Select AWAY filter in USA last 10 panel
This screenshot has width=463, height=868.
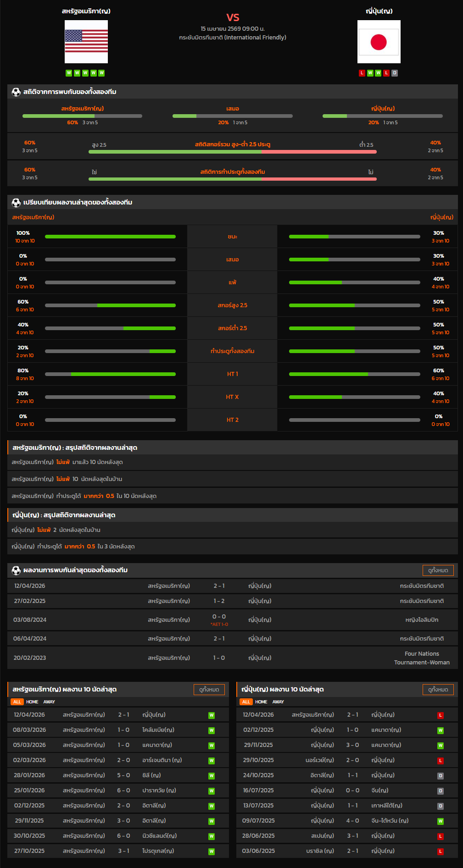click(49, 702)
